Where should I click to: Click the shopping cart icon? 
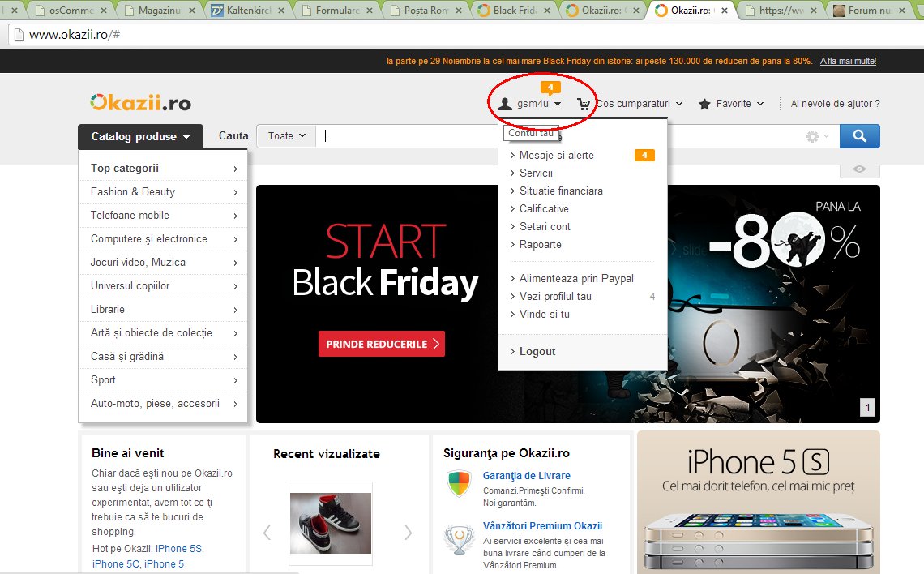point(584,104)
